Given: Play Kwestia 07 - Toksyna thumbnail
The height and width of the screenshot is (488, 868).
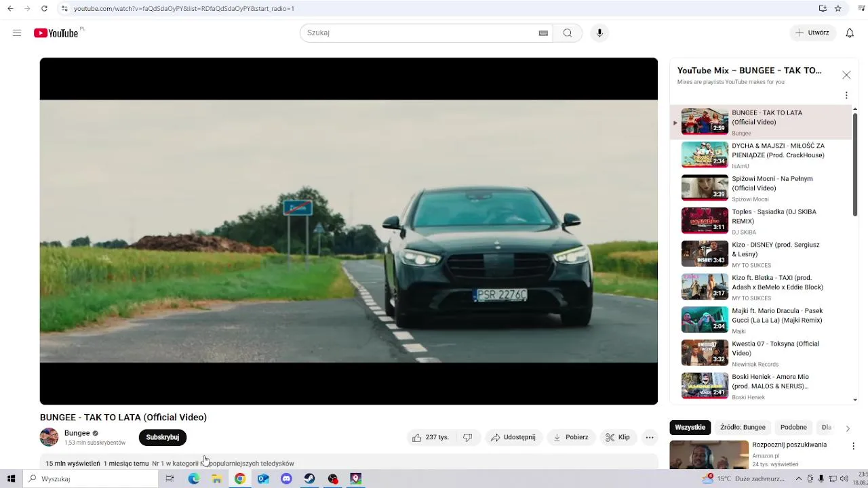Looking at the screenshot, I should point(705,353).
